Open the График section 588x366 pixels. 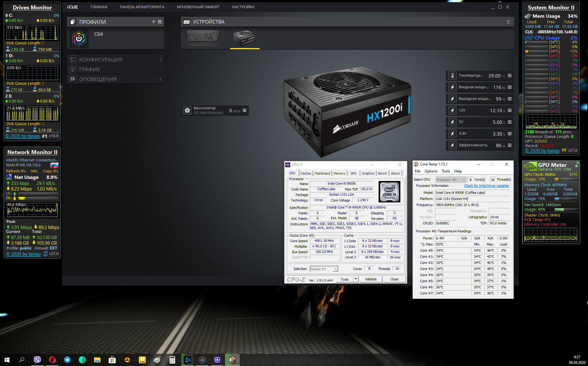click(116, 69)
